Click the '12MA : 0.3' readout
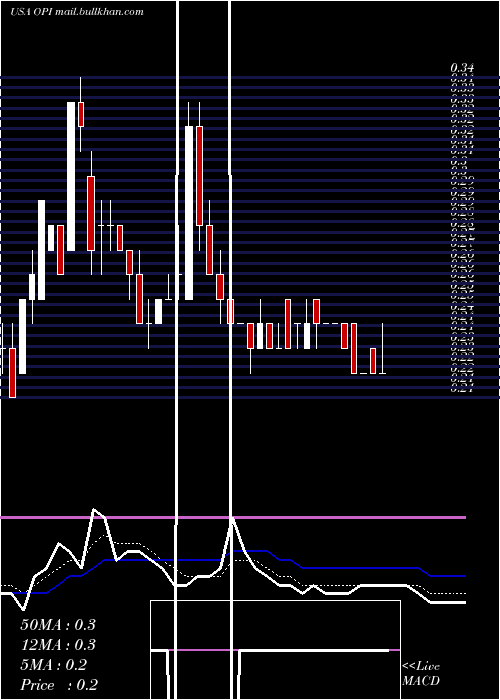The height and width of the screenshot is (700, 500). coord(58,645)
